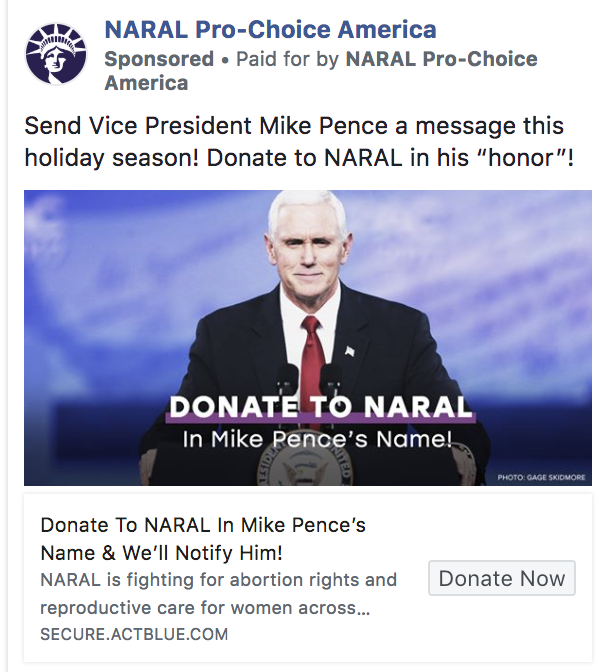Open the "Paid for by" NARAL disclaimer link
The image size is (608, 672).
tap(321, 71)
